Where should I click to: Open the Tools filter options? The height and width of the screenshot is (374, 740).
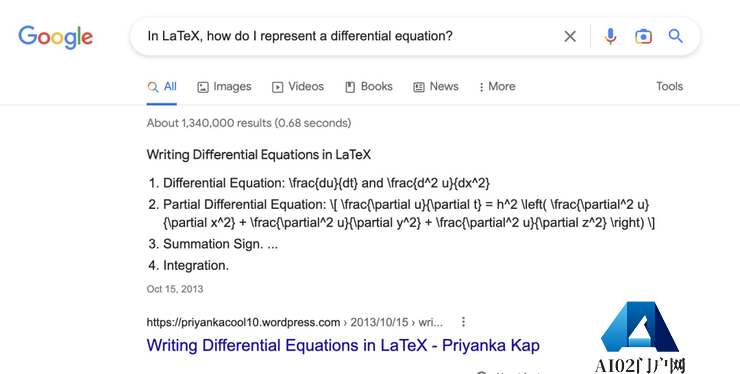pos(669,86)
